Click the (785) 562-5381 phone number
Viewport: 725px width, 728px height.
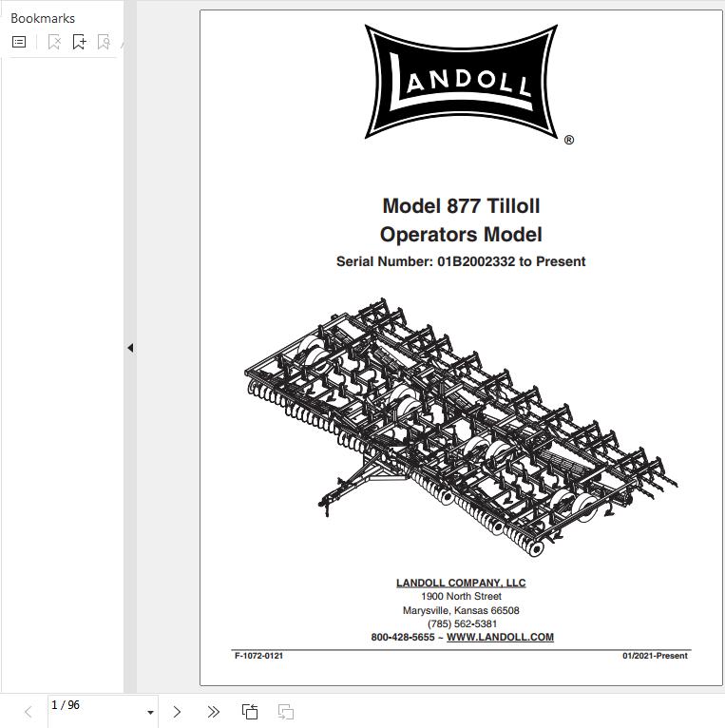[x=463, y=623]
